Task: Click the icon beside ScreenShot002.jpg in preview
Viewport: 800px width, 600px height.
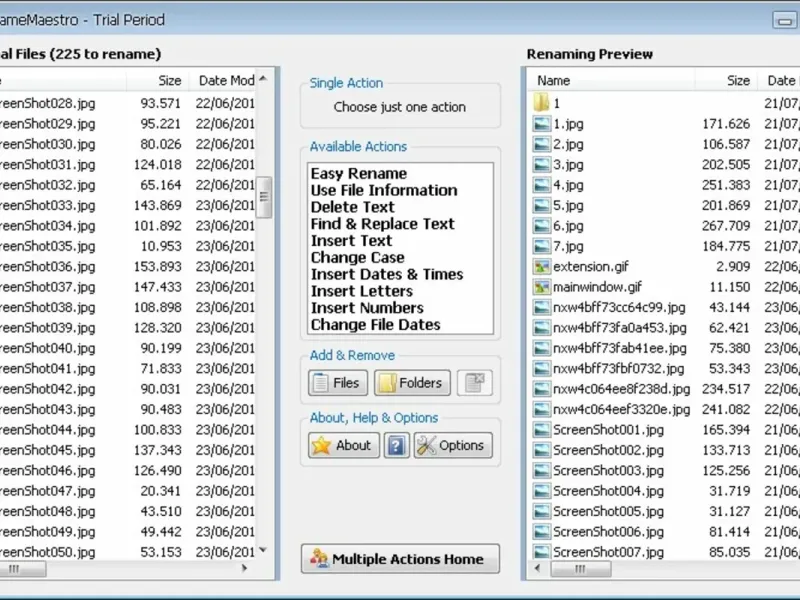Action: [x=541, y=450]
